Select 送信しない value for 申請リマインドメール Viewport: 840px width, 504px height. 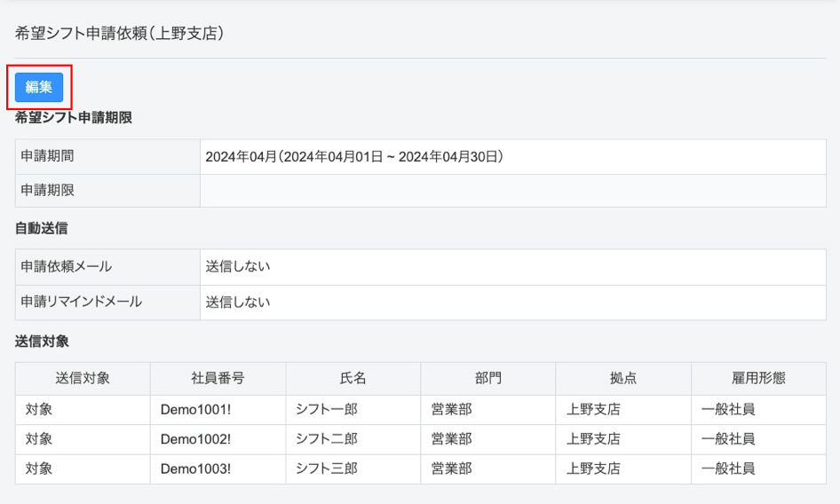pos(238,303)
